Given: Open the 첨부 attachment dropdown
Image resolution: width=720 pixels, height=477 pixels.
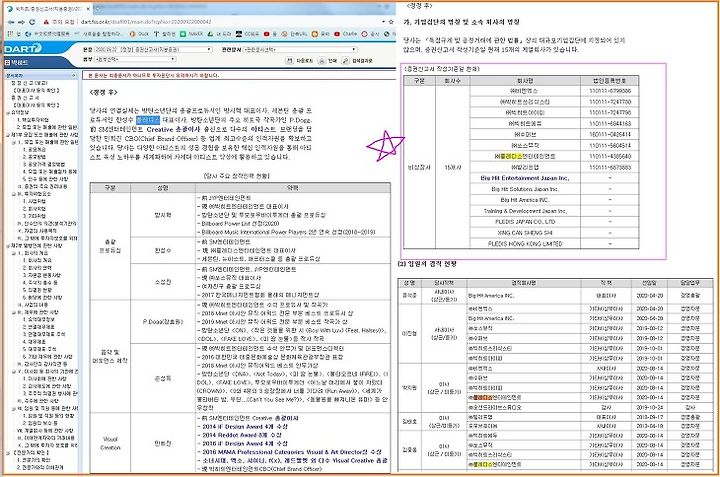Looking at the screenshot, I should [135, 59].
